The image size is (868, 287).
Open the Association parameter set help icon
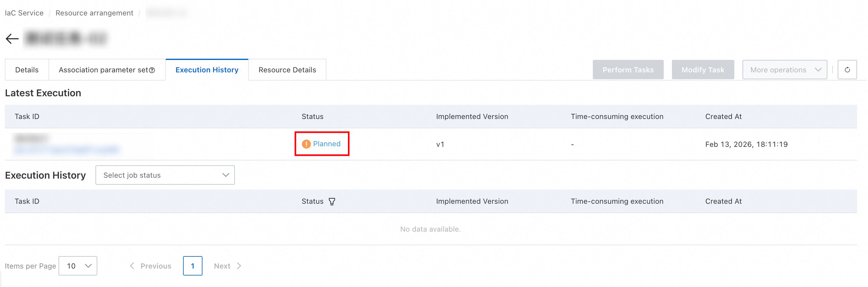point(152,70)
